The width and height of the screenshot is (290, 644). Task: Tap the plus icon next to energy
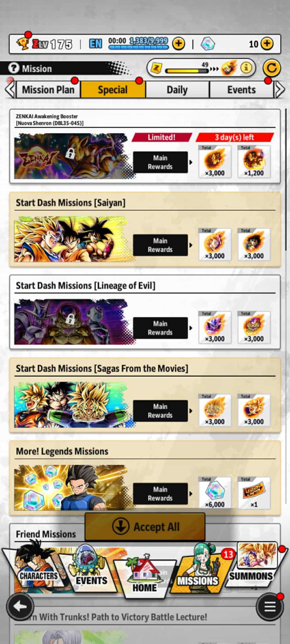[x=179, y=44]
